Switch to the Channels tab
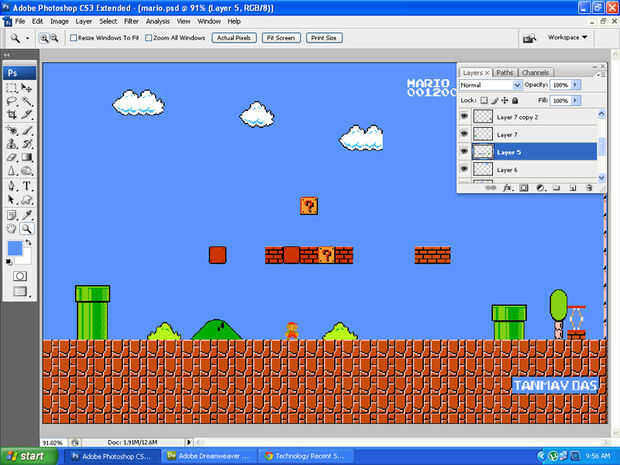 pos(535,73)
